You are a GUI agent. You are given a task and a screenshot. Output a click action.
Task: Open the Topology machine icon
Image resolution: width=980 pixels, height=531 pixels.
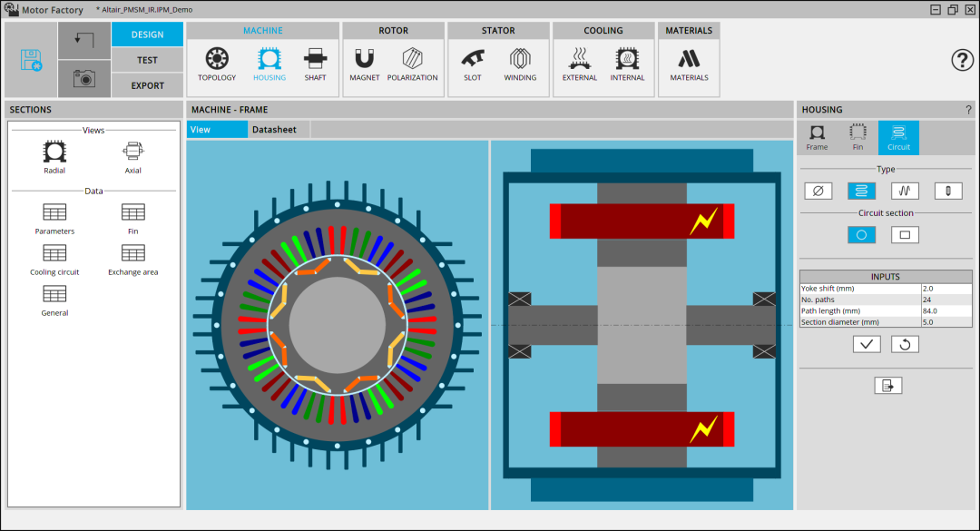pyautogui.click(x=217, y=64)
